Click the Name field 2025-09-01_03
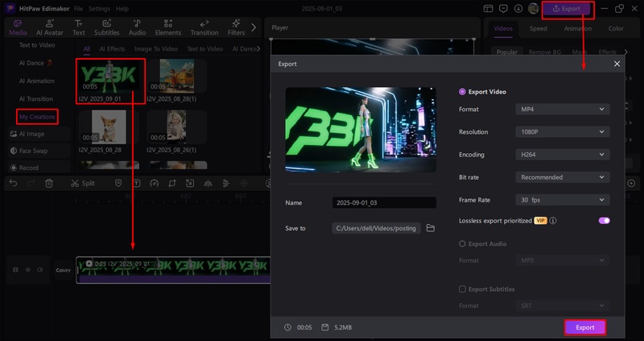Screen dimensions: 644x341 (x=384, y=203)
